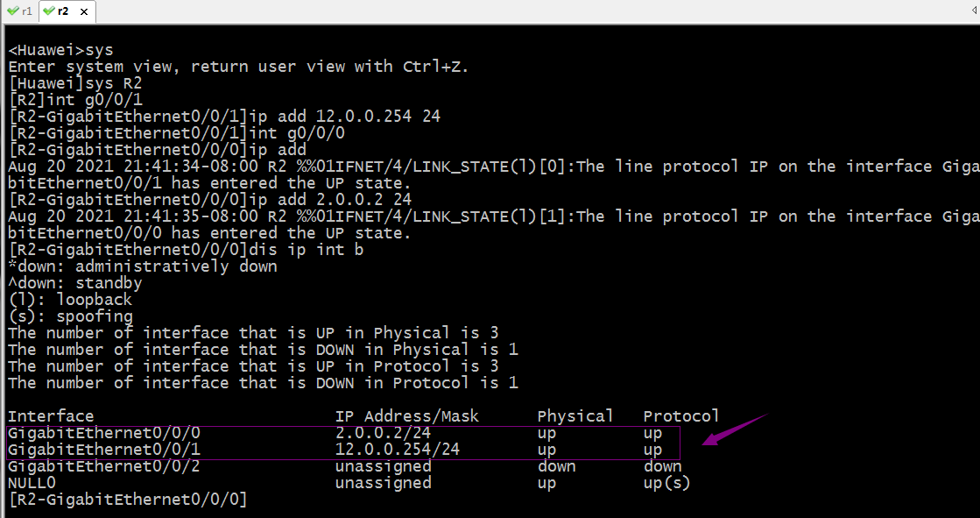
Task: Click the GigabitEthernet0/0/0 interface row
Action: [x=343, y=433]
